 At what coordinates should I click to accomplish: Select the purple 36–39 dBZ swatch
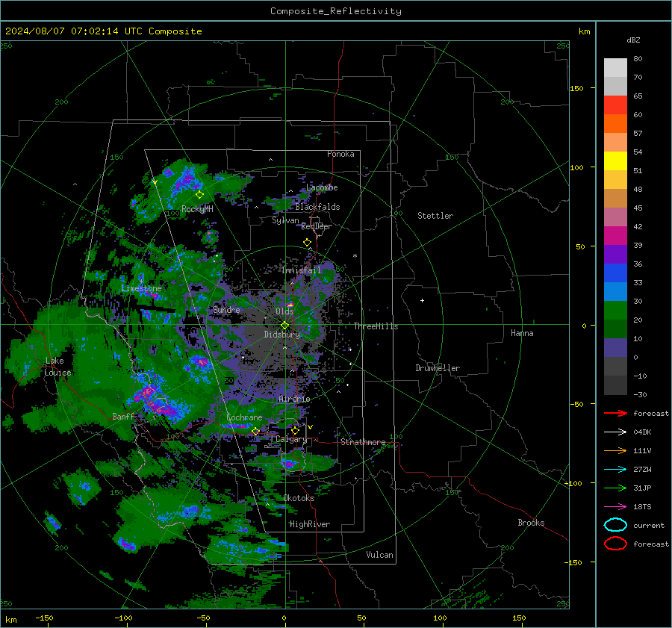pos(615,254)
